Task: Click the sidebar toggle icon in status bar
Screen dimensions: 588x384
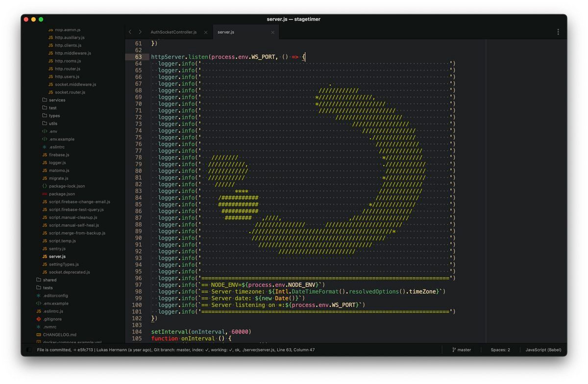Action: [29, 350]
